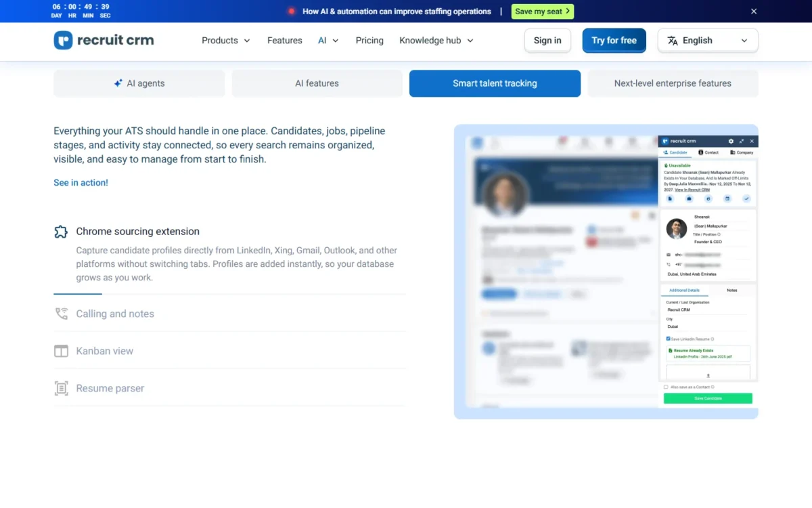The width and height of the screenshot is (812, 508).
Task: Click the upload arrow icon in resume box
Action: coord(708,375)
